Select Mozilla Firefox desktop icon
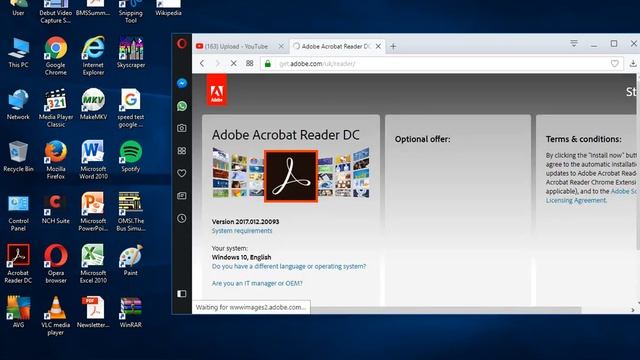The width and height of the screenshot is (640, 360). [56, 160]
